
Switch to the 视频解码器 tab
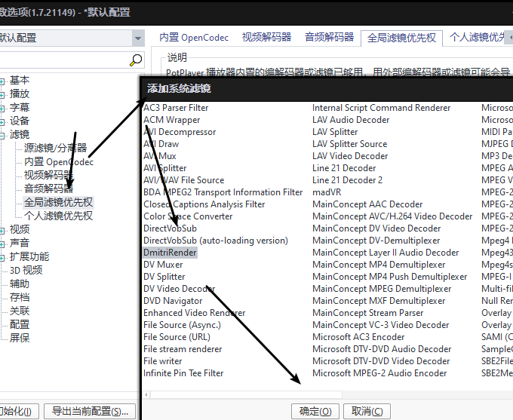point(266,38)
